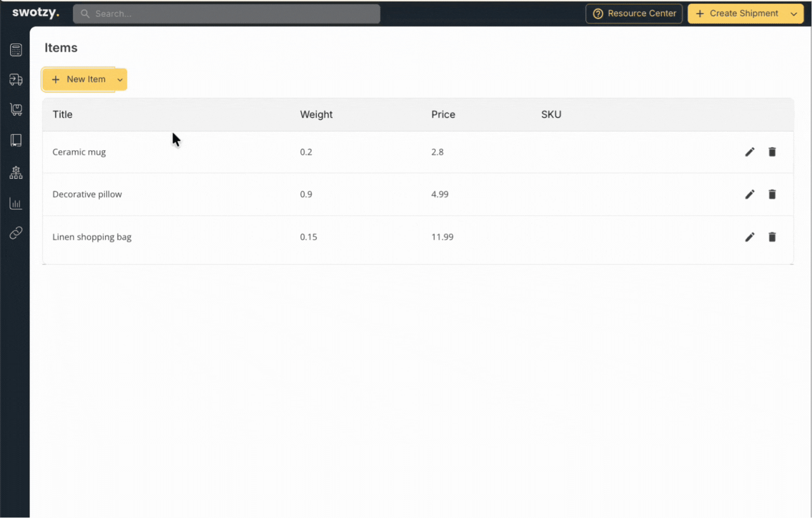The width and height of the screenshot is (812, 518).
Task: Expand the New Item dropdown arrow
Action: pyautogui.click(x=120, y=79)
